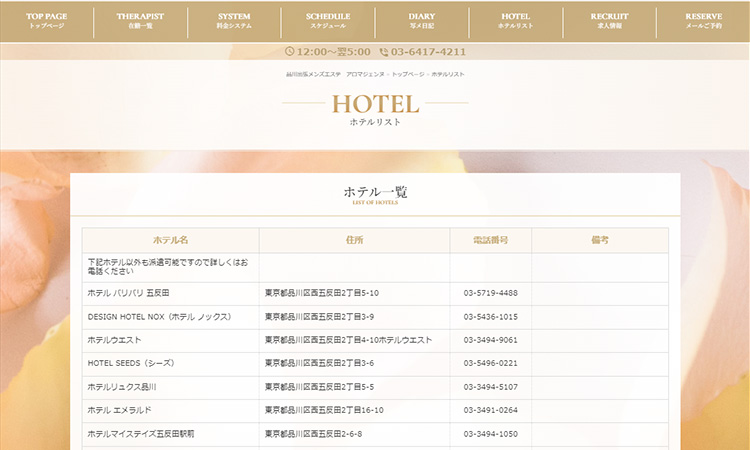Click the phone icon next to 03-6417-4211

point(384,51)
